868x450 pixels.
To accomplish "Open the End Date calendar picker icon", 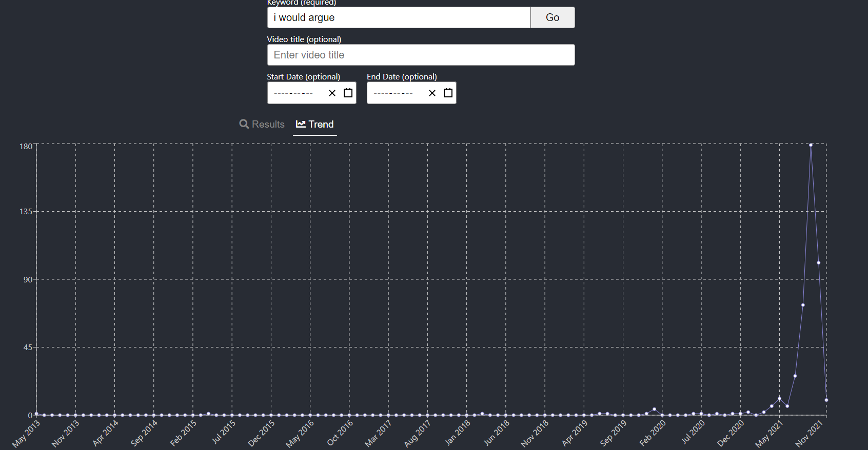I will click(x=448, y=93).
